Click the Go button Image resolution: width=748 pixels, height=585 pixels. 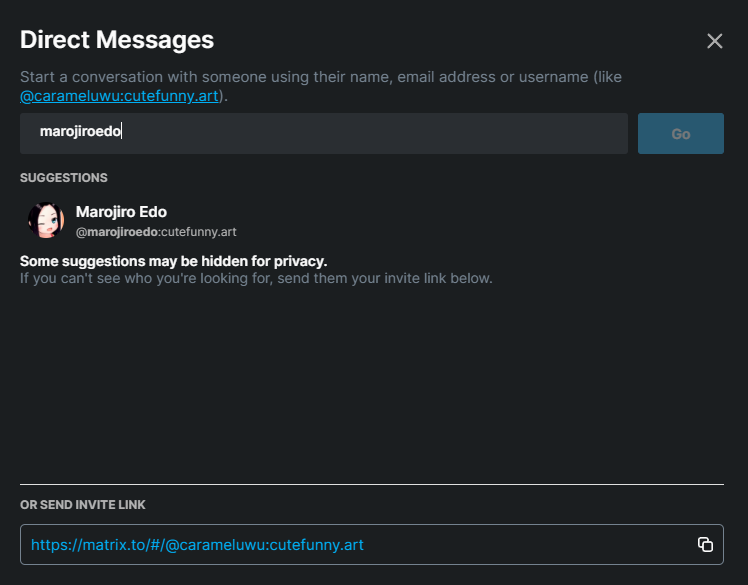coord(680,134)
